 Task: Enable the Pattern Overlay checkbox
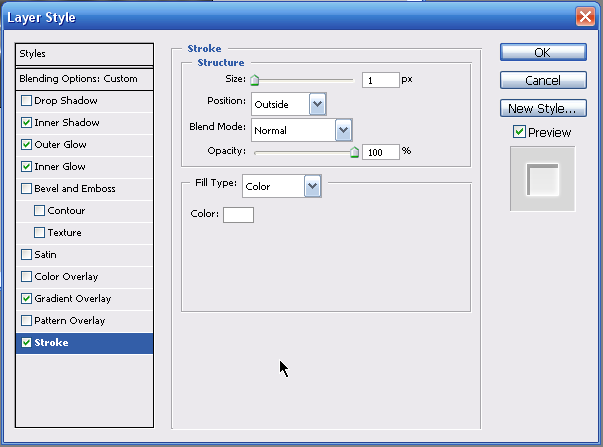pyautogui.click(x=26, y=320)
